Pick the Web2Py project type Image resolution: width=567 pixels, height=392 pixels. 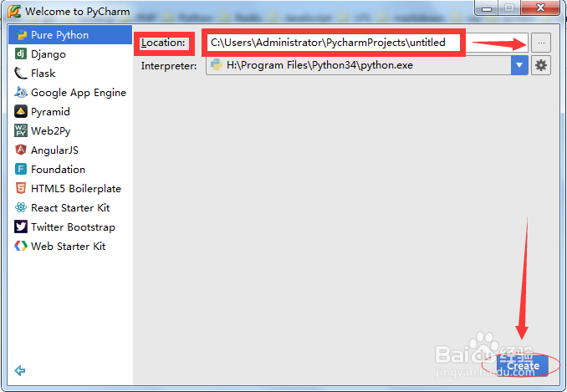point(70,130)
